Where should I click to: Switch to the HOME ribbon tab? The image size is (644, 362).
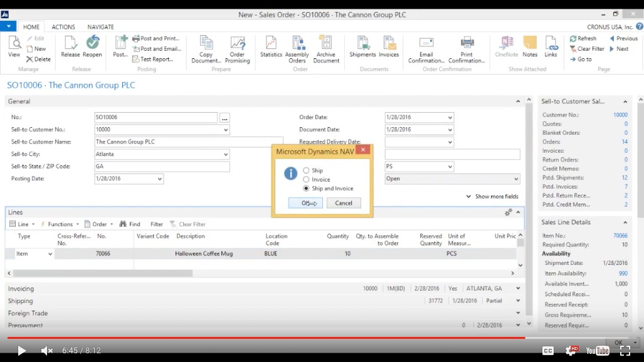pos(31,27)
